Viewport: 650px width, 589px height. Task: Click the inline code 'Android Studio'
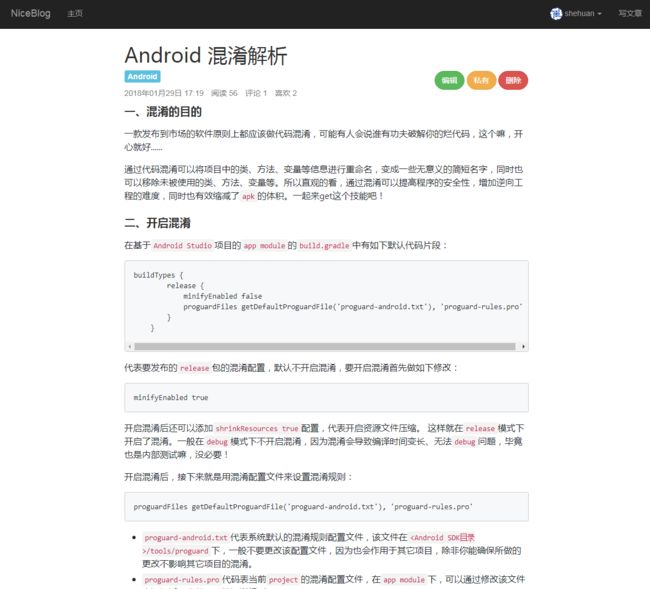click(182, 245)
